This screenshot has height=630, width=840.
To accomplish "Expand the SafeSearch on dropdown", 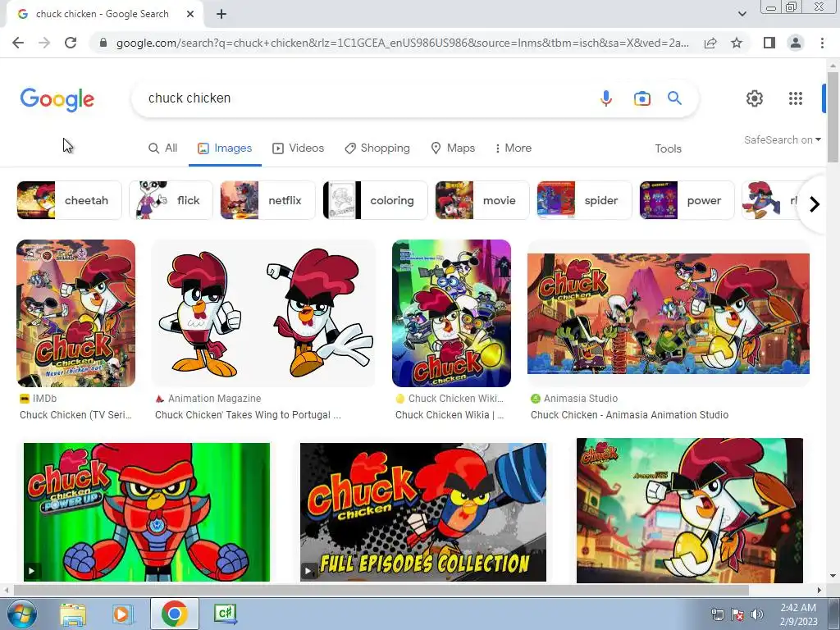I will click(782, 139).
